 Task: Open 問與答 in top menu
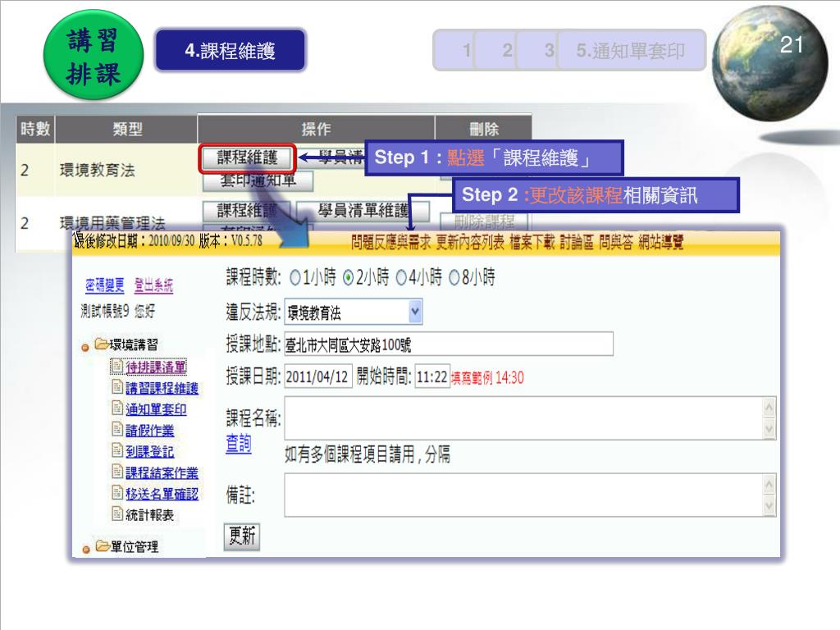616,243
